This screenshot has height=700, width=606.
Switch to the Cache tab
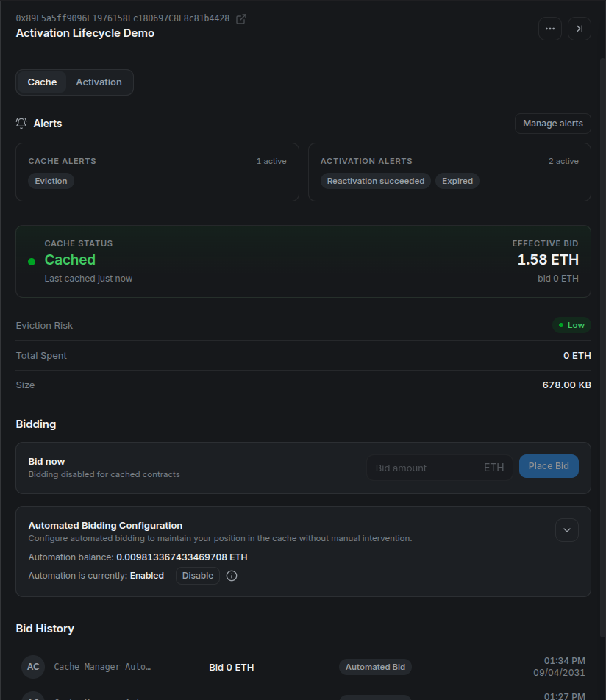tap(42, 82)
